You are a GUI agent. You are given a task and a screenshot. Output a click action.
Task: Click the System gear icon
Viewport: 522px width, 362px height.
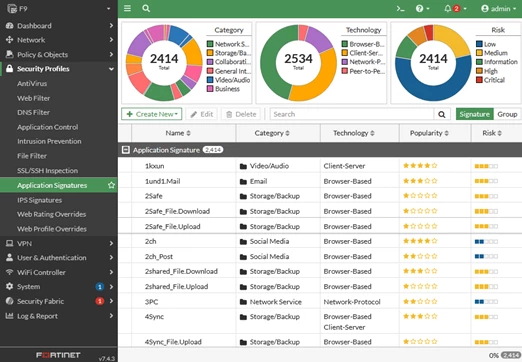tap(10, 286)
